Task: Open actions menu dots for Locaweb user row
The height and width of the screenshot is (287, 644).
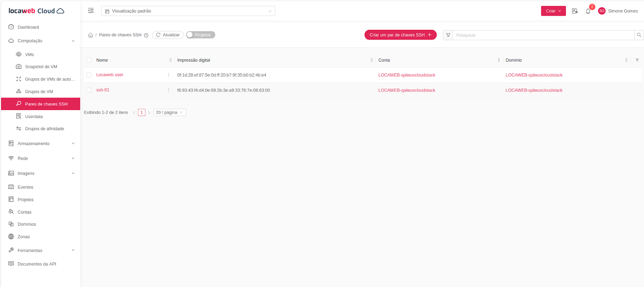Action: click(x=169, y=75)
